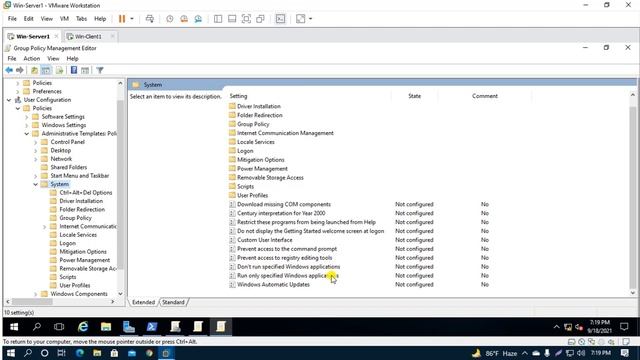This screenshot has width=640, height=360.
Task: Collapse the User Configuration tree node
Action: [9, 100]
